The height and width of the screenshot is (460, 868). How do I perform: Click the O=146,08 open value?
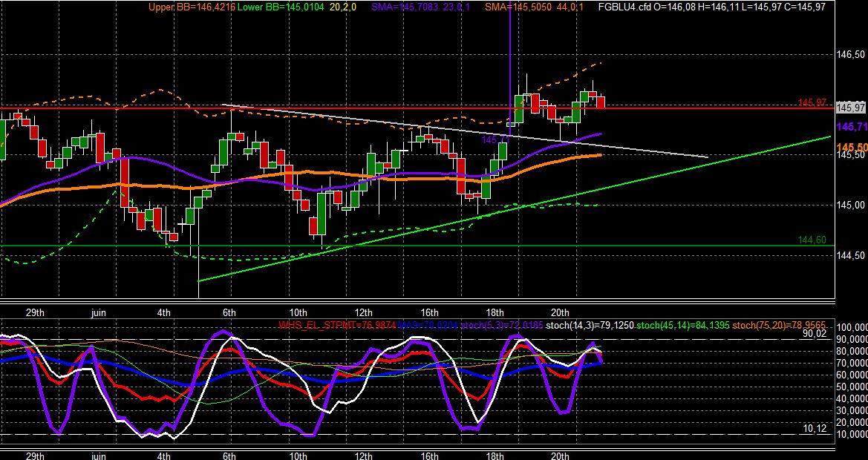pos(673,7)
